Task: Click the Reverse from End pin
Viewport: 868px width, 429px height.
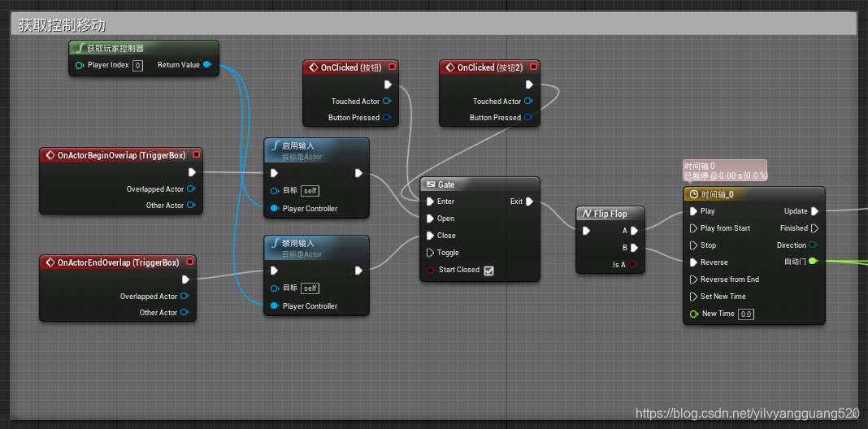Action: [x=693, y=279]
